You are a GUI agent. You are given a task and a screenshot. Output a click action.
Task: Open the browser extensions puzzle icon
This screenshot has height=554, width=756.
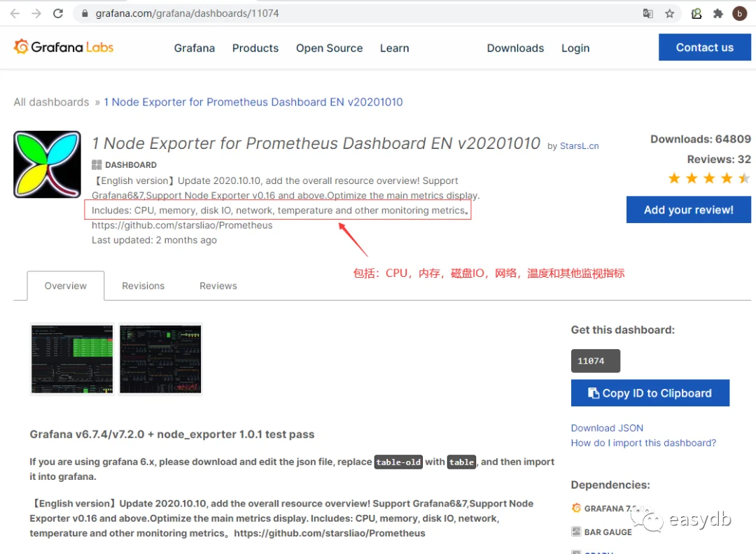718,13
